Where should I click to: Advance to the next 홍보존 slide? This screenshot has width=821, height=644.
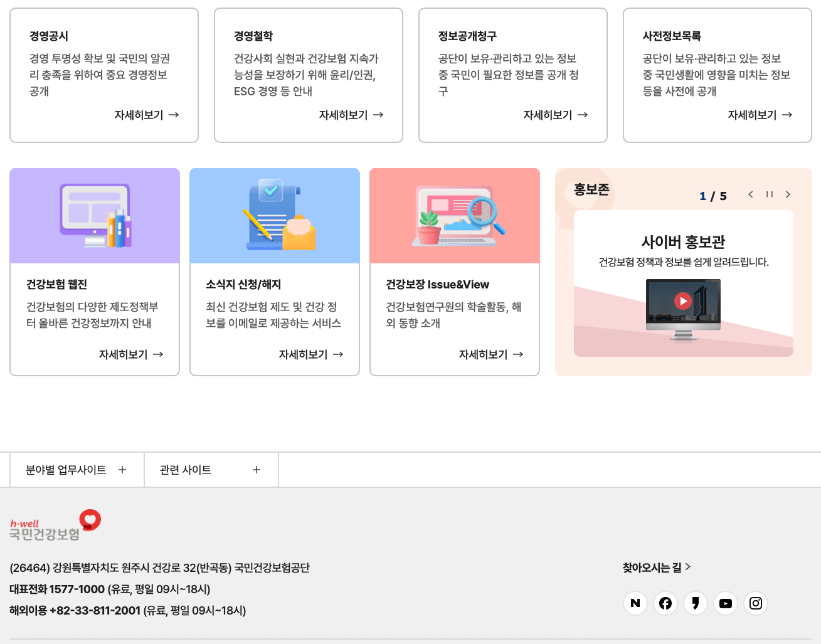coord(788,194)
